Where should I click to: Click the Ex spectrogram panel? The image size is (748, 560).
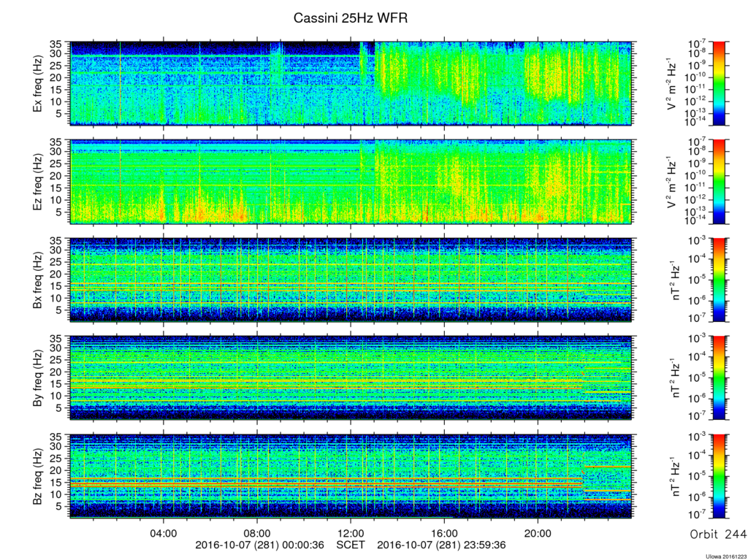[351, 83]
